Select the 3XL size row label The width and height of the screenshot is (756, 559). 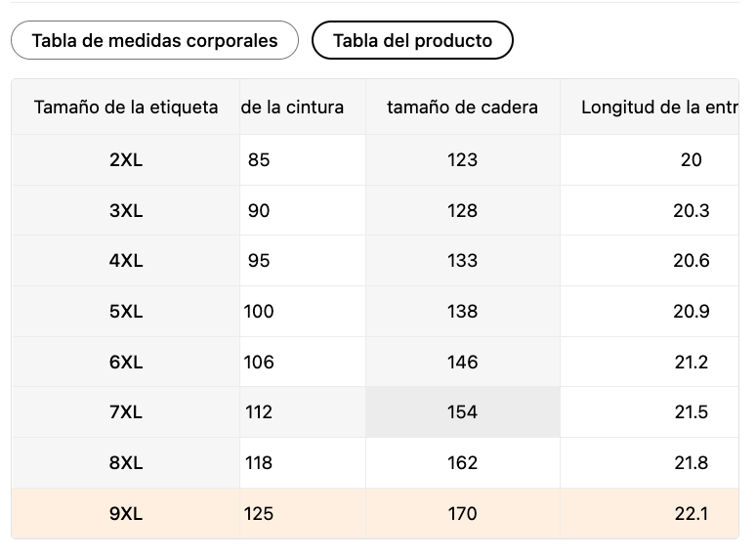click(x=126, y=211)
